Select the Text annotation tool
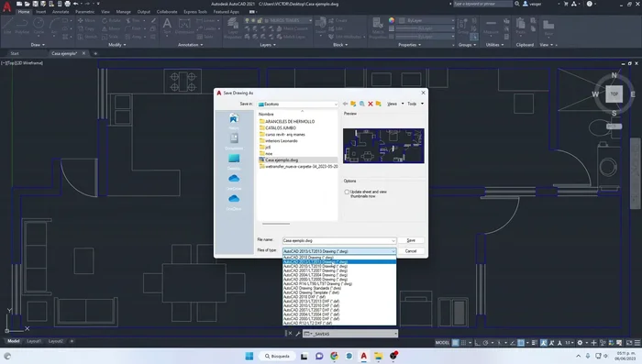Image resolution: width=642 pixels, height=364 pixels. pyautogui.click(x=167, y=27)
